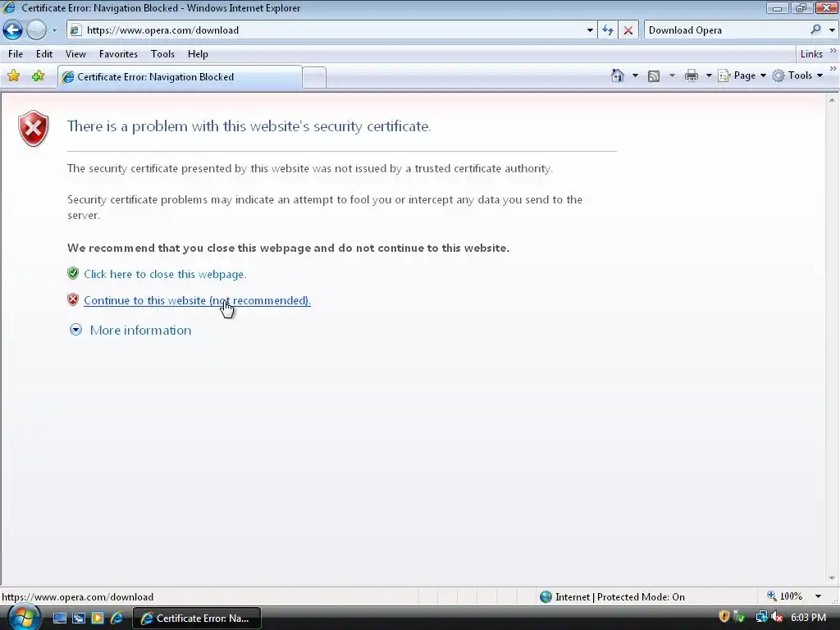
Task: Open the File menu
Action: click(x=16, y=54)
